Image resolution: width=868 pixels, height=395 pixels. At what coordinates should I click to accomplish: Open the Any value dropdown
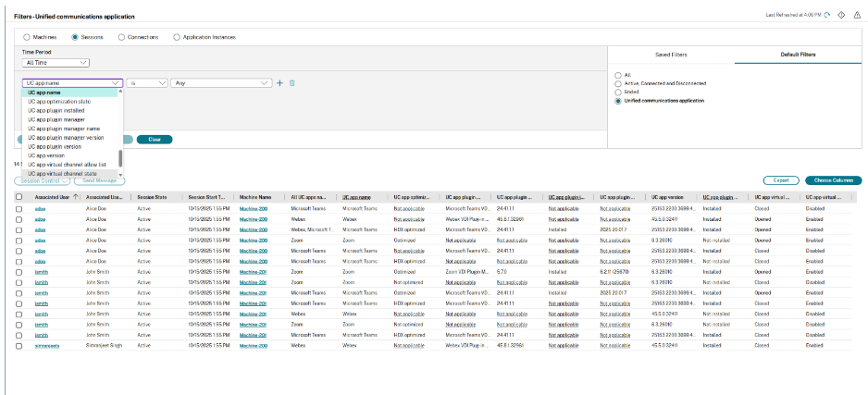[x=221, y=83]
